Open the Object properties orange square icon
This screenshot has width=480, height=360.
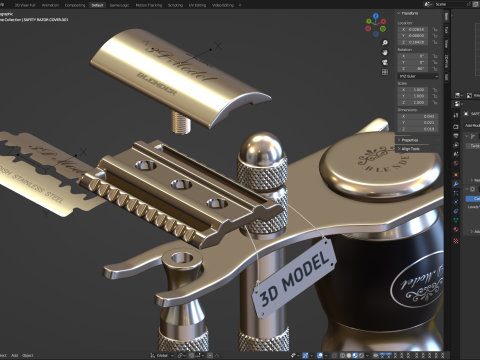(x=456, y=174)
